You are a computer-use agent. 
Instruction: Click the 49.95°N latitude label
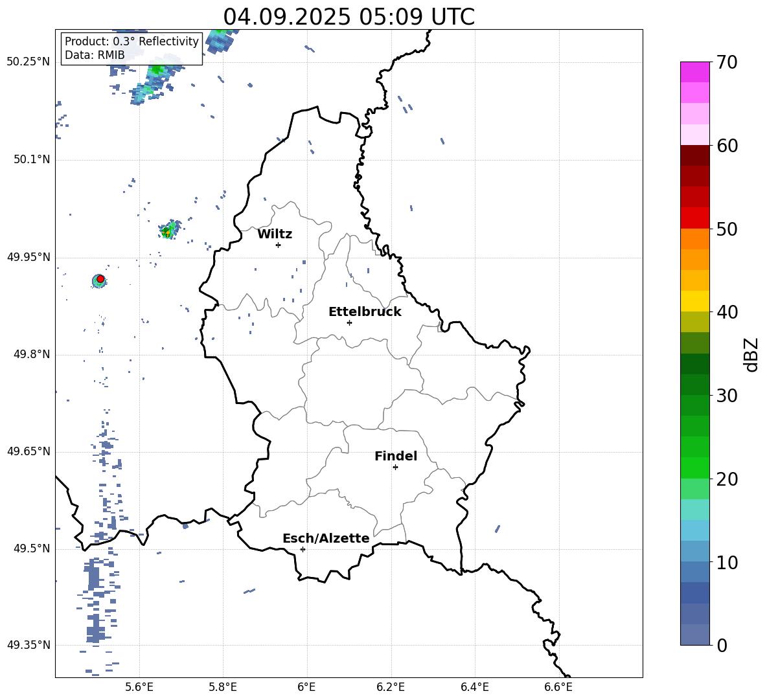(x=29, y=257)
